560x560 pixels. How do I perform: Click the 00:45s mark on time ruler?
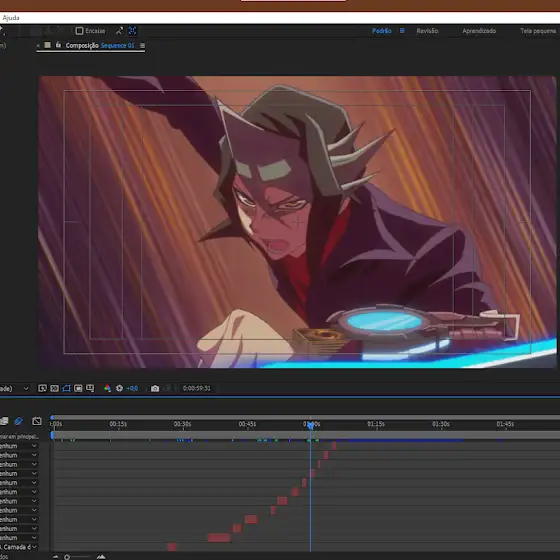click(x=247, y=424)
